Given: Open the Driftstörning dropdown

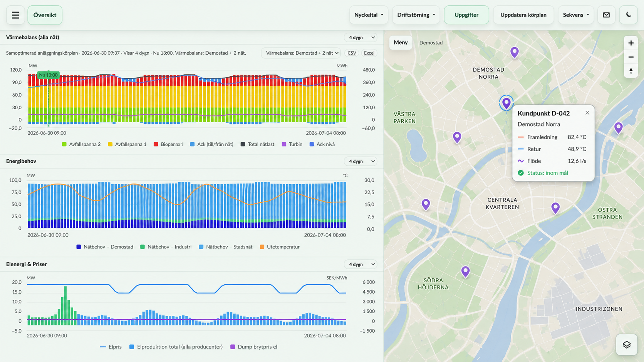Looking at the screenshot, I should (416, 15).
